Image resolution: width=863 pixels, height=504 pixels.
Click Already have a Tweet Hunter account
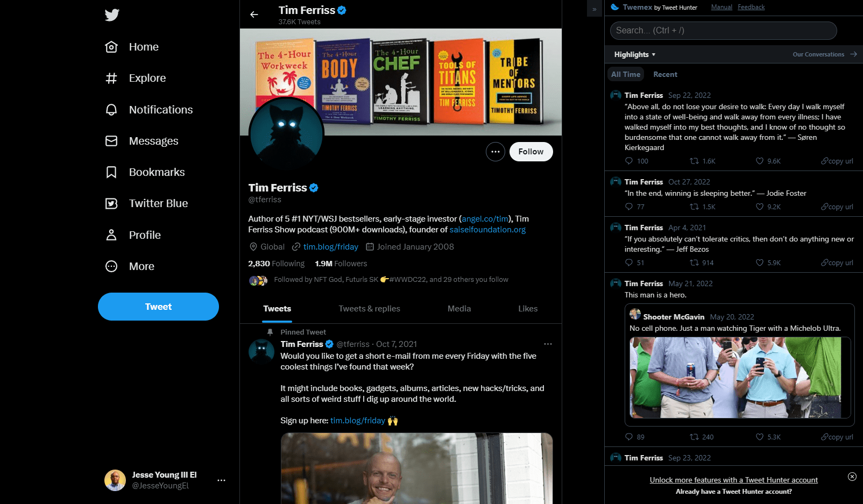click(734, 492)
